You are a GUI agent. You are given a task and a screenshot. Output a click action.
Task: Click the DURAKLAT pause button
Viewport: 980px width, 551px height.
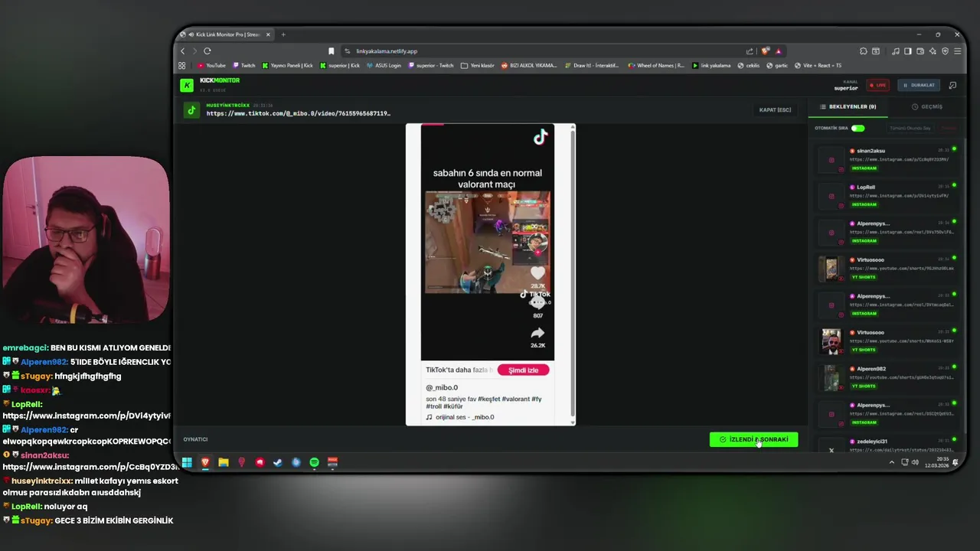coord(918,85)
